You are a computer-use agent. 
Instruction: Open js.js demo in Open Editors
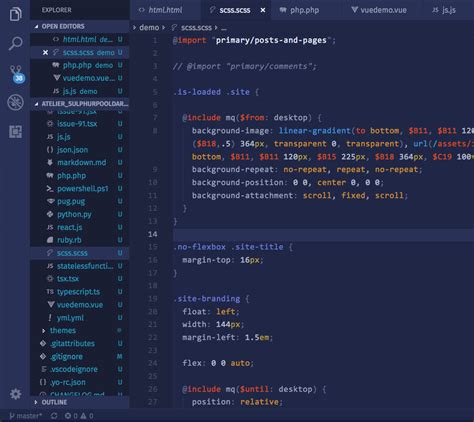[80, 91]
